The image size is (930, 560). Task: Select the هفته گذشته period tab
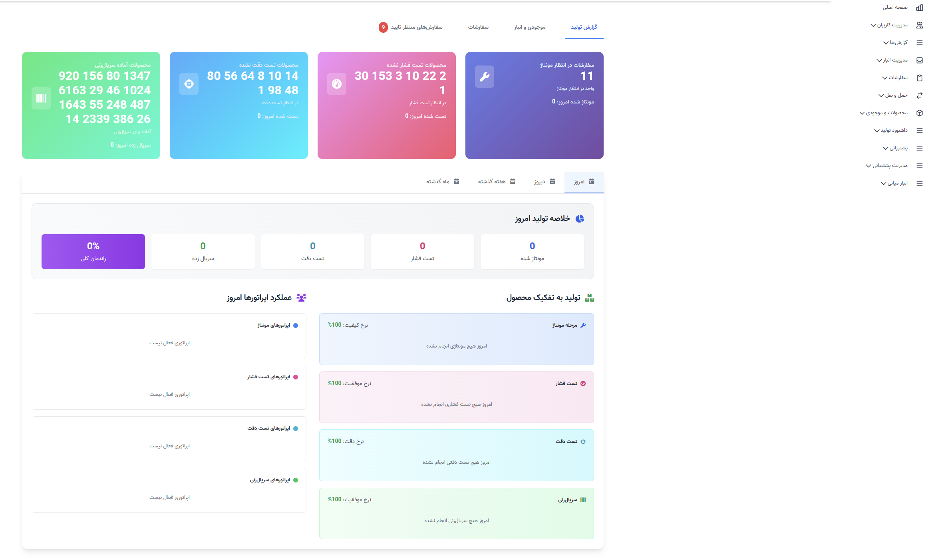[x=496, y=182]
